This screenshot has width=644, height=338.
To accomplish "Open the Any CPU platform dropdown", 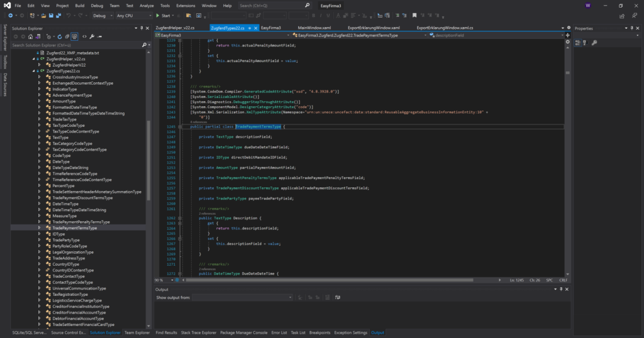I will pos(134,16).
